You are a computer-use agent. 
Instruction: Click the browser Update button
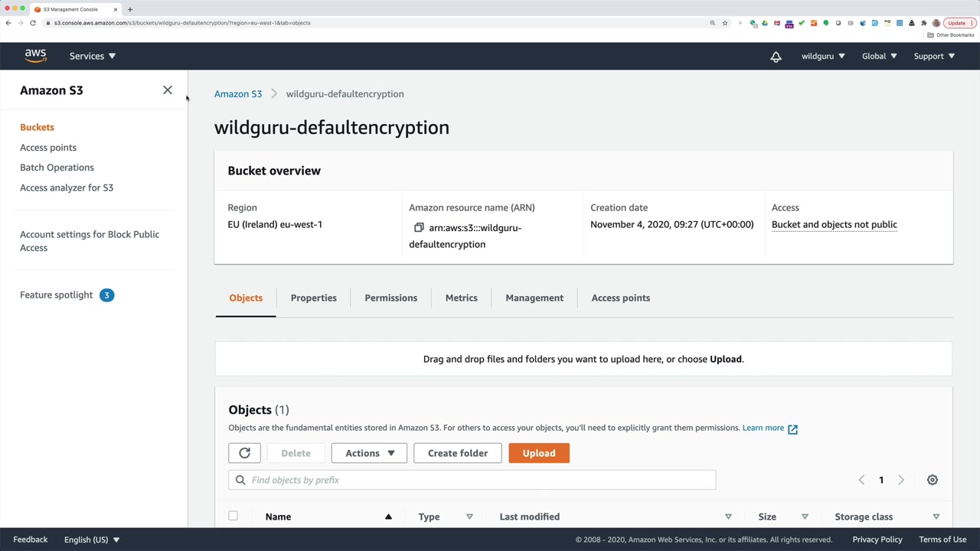pos(960,23)
